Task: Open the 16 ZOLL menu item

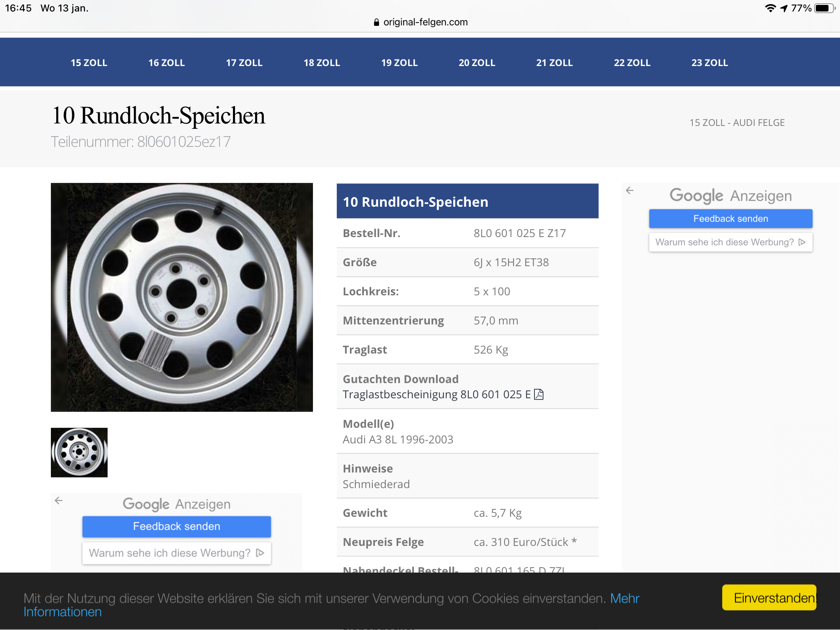Action: [167, 63]
